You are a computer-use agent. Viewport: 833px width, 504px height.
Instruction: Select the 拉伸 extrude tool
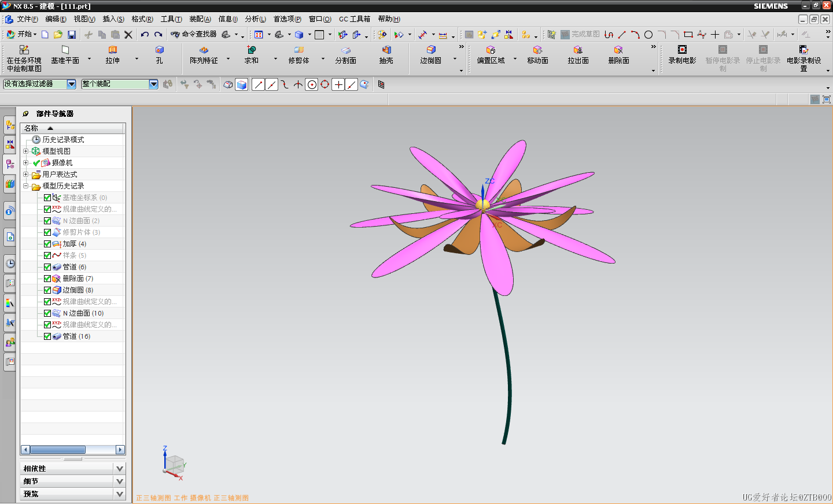(x=113, y=55)
